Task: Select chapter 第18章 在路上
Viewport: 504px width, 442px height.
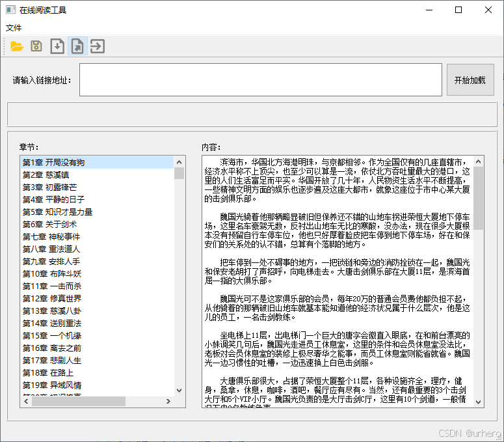Action: pyautogui.click(x=97, y=373)
